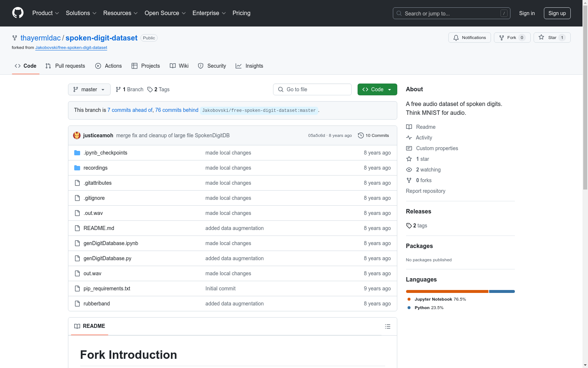Click the Go to file field

(x=312, y=89)
